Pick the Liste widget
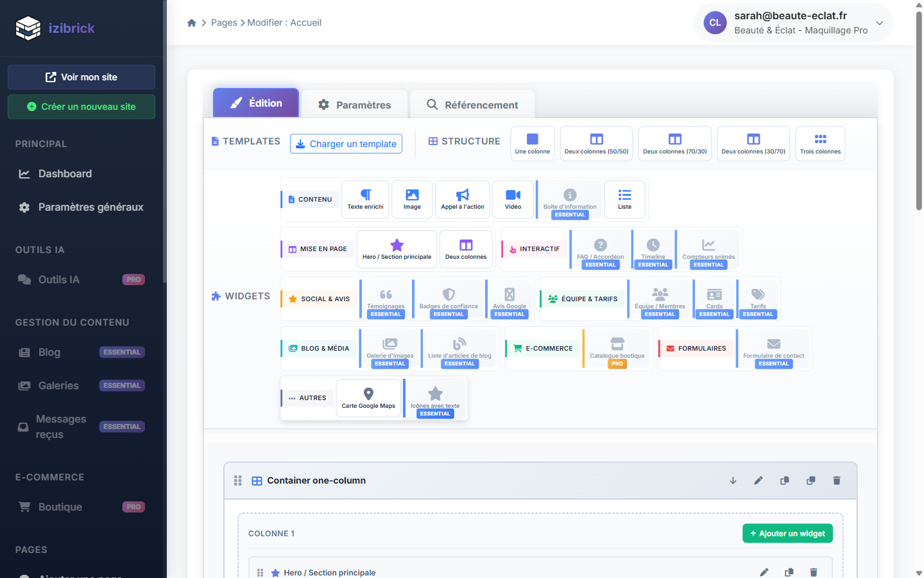 625,199
